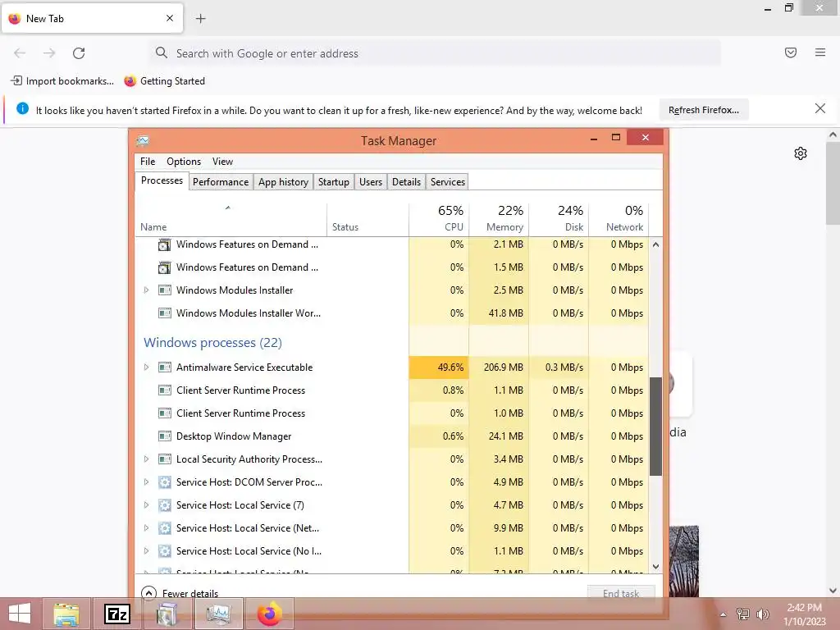Close the New Tab browser tab
The image size is (840, 630).
click(170, 18)
